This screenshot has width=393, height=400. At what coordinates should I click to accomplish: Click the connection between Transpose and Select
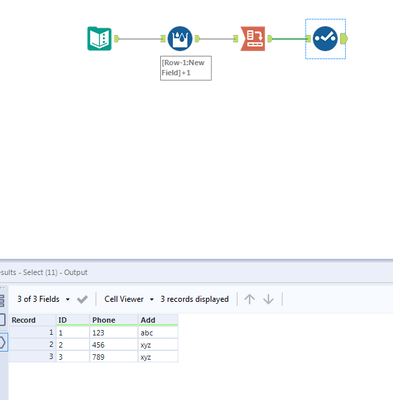click(289, 39)
